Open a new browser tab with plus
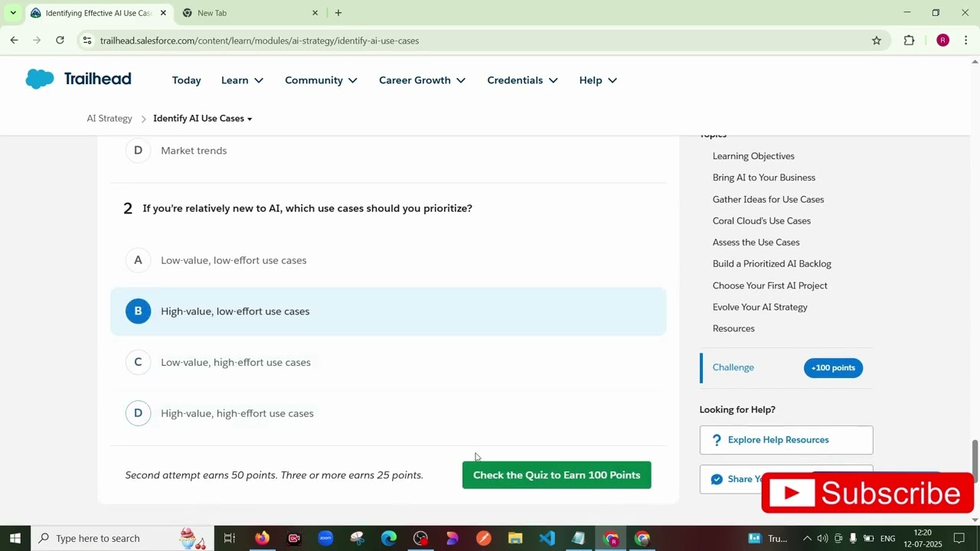 pyautogui.click(x=338, y=13)
